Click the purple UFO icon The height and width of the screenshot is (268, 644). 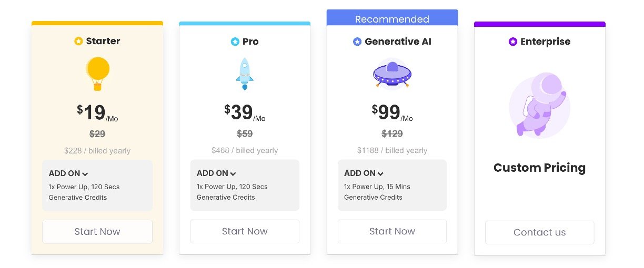tap(392, 74)
